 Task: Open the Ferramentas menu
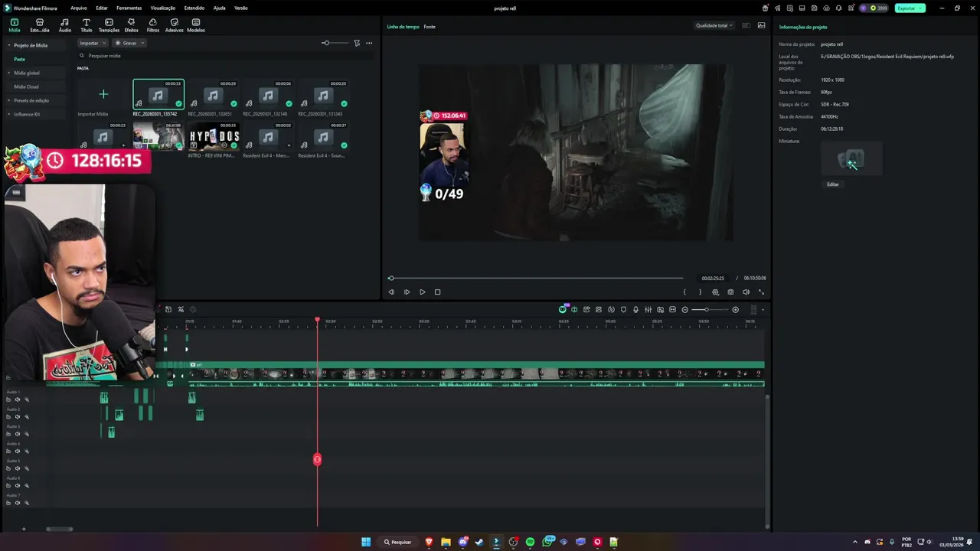pyautogui.click(x=129, y=8)
